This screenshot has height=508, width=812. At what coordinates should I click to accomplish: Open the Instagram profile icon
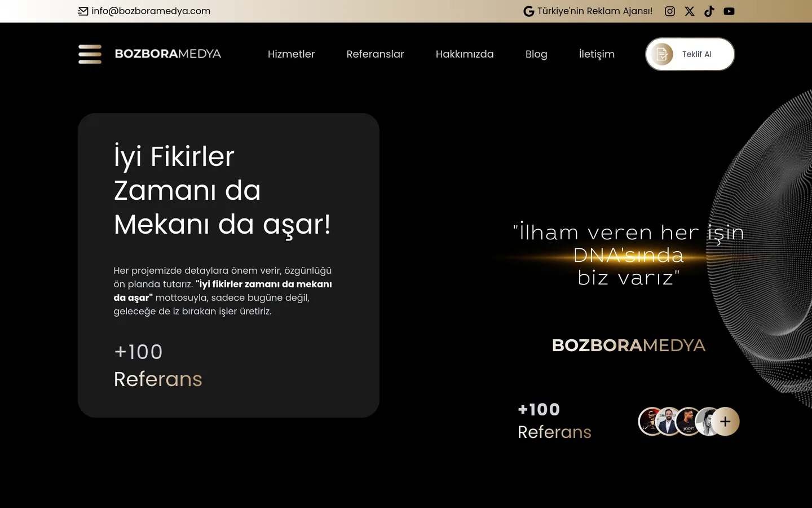pos(670,11)
